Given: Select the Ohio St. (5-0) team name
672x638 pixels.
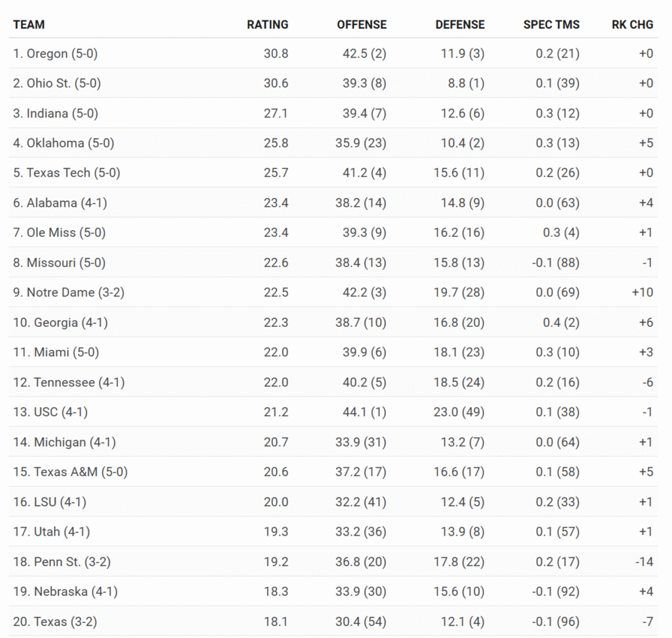Looking at the screenshot, I should (x=57, y=83).
